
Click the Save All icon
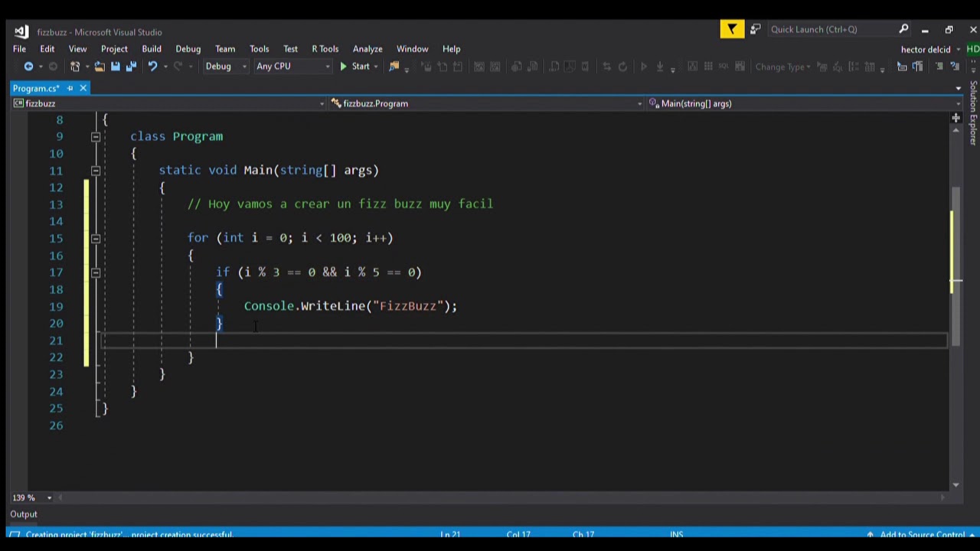click(131, 67)
